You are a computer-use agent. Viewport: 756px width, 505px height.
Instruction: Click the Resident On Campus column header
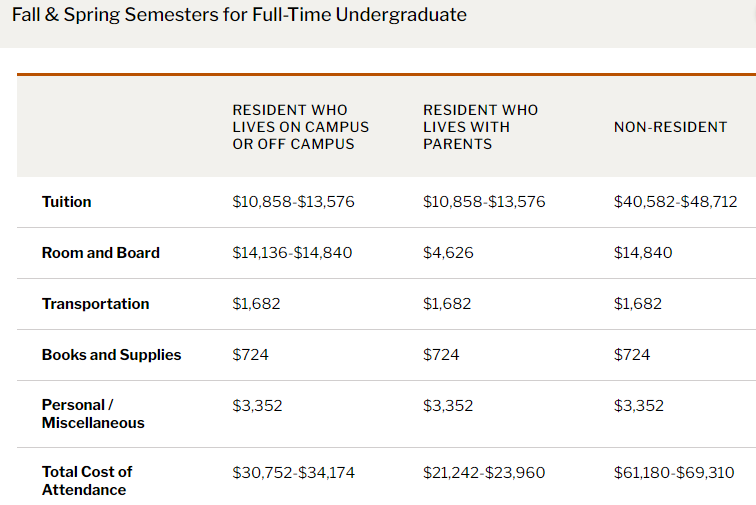300,127
